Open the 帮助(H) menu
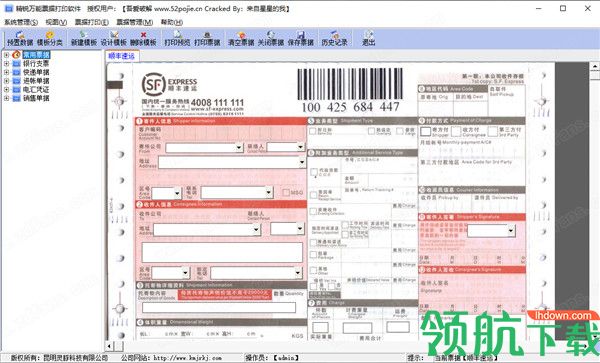This screenshot has width=600, height=363. (x=172, y=22)
